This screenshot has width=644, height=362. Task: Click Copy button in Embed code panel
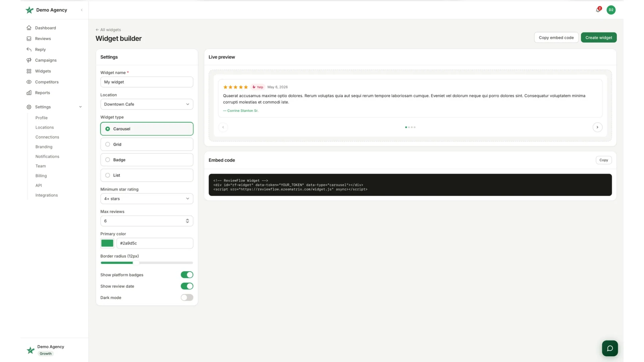pyautogui.click(x=604, y=160)
